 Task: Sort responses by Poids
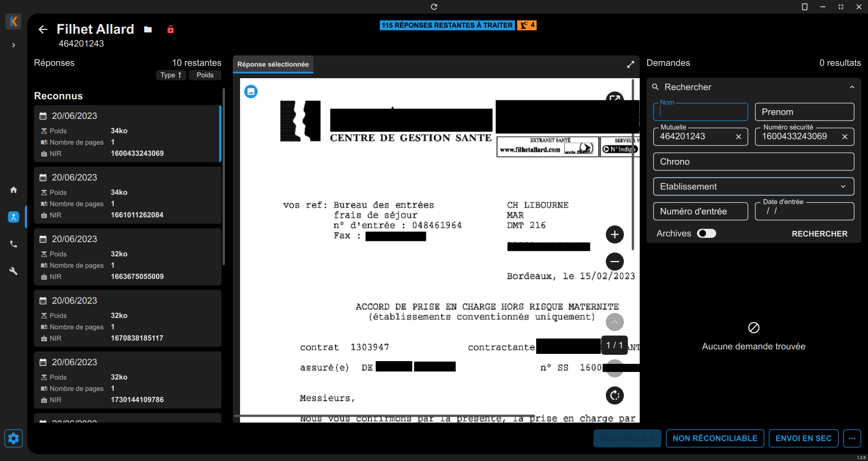[205, 75]
